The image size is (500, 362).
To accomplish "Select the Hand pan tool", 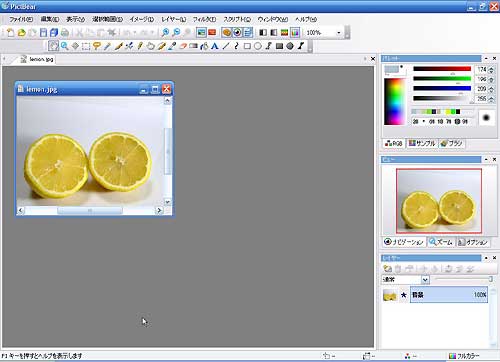I will pos(53,46).
